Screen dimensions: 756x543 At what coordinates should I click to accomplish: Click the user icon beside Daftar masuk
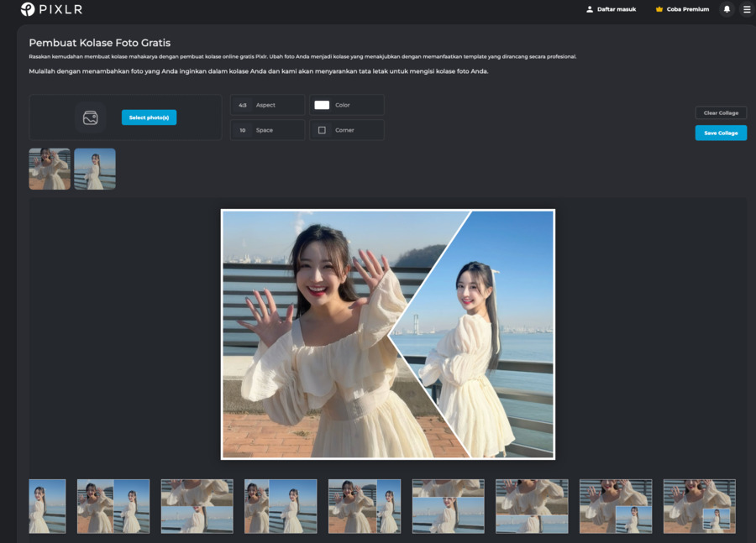point(590,9)
